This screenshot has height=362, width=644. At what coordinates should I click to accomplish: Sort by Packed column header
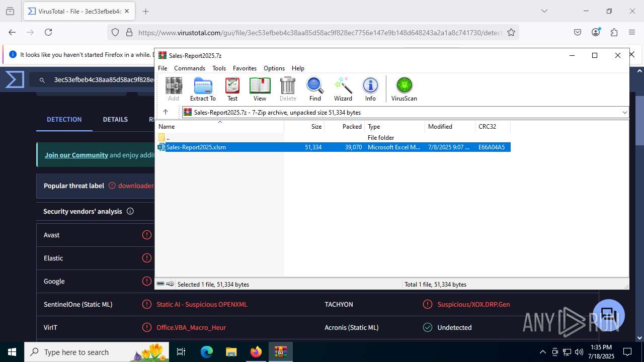345,127
